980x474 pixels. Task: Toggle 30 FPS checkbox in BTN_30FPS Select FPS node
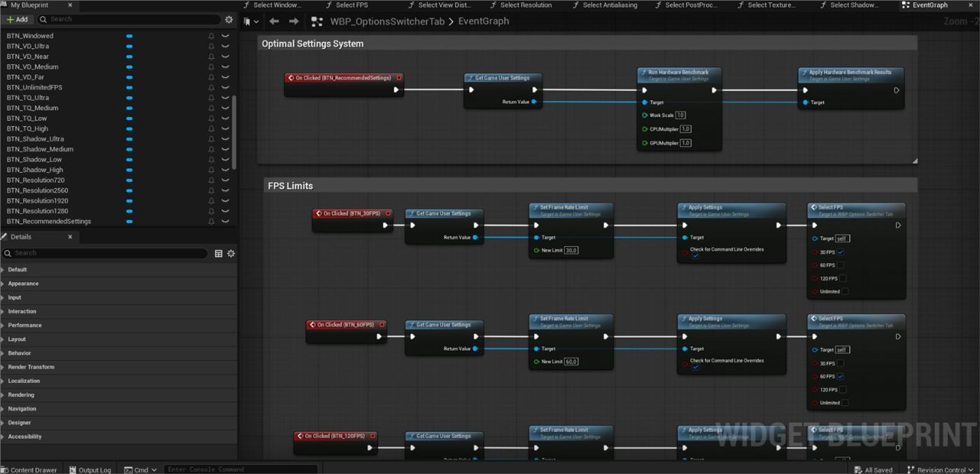click(840, 252)
